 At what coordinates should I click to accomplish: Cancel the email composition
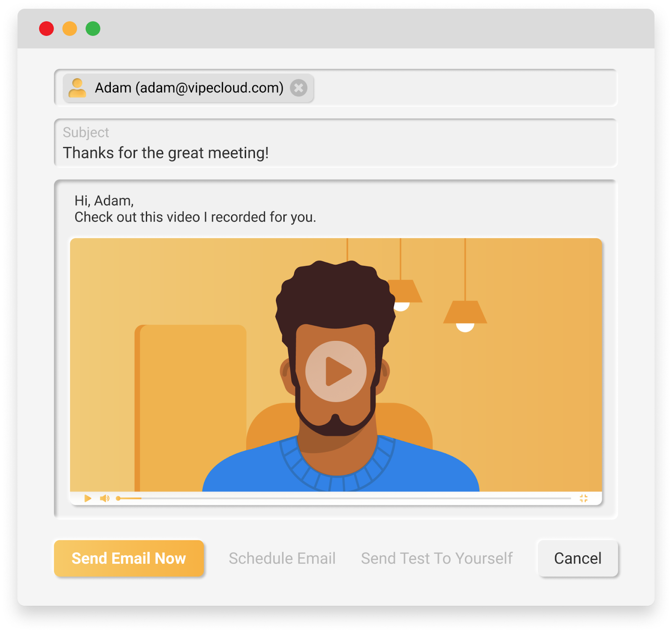[578, 558]
